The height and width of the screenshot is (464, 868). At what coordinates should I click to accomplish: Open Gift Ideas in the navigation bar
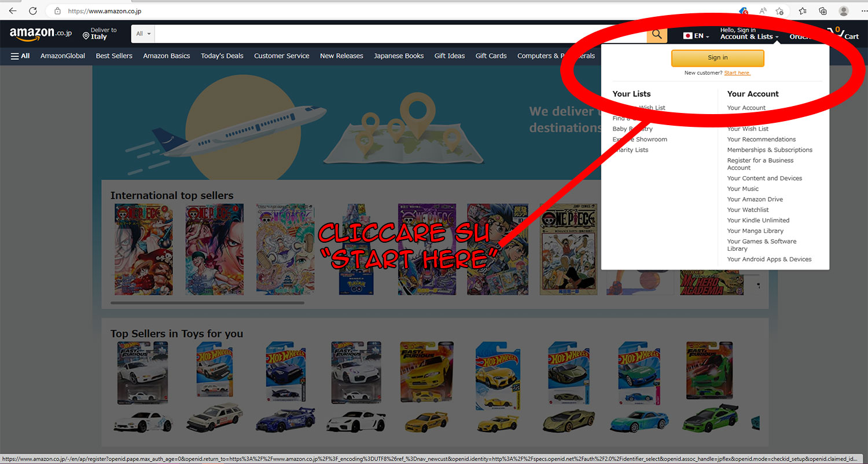pos(450,56)
